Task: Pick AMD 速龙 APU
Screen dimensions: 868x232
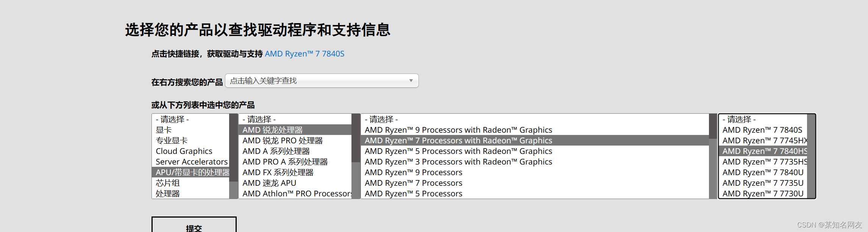Action: click(295, 183)
